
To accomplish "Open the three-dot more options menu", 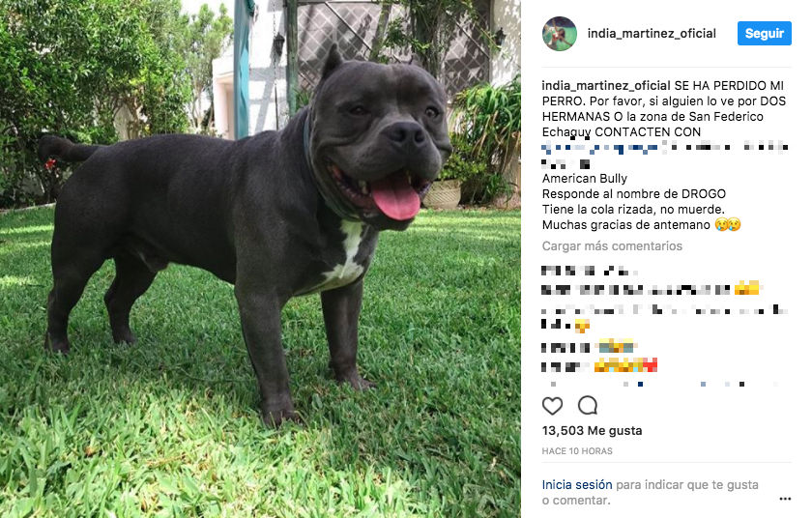I will point(785,499).
